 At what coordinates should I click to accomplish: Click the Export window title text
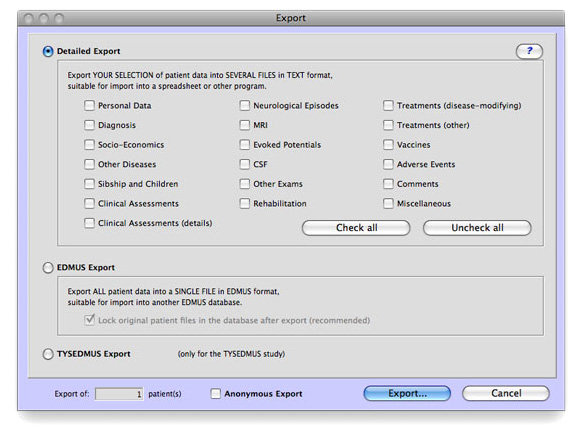(291, 18)
